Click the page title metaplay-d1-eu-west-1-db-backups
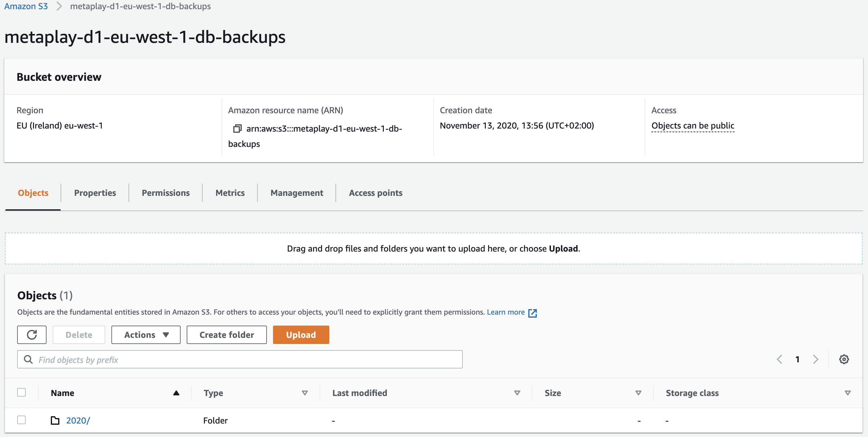The width and height of the screenshot is (868, 437). click(145, 37)
